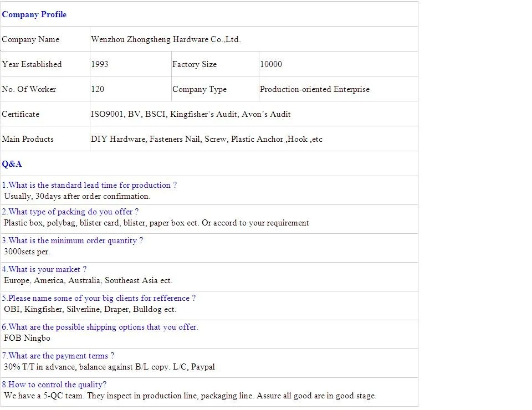
Task: Click the DIY Hardware main products text
Action: click(206, 139)
